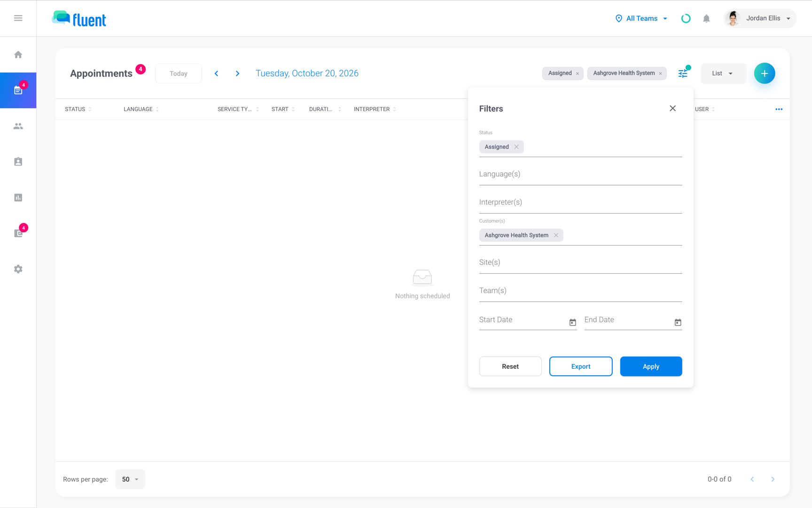Go to next day arrow
The height and width of the screenshot is (508, 812).
(238, 73)
